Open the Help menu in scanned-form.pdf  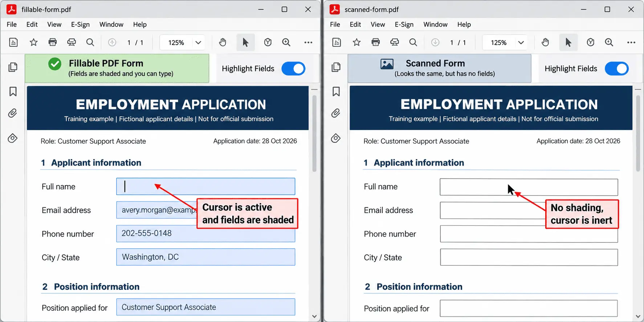[x=464, y=24]
